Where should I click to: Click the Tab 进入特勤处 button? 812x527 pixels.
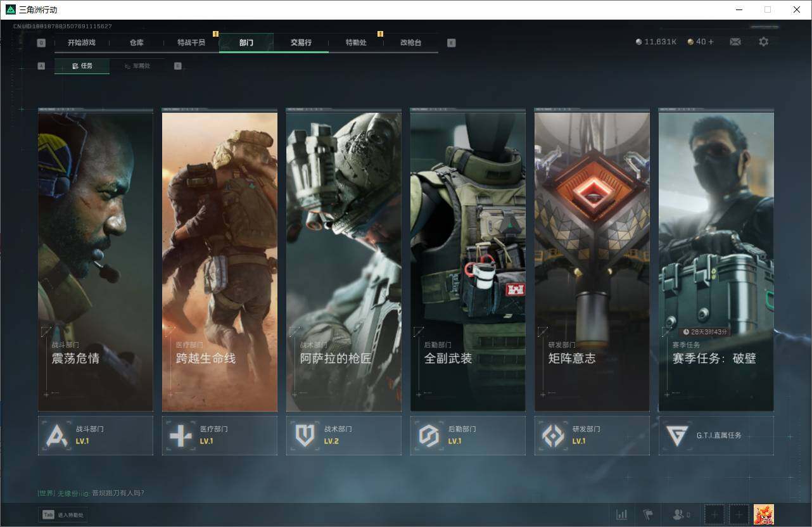[x=63, y=515]
